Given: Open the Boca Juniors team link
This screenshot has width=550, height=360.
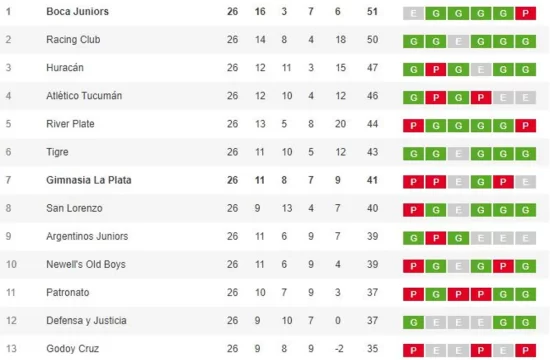Looking at the screenshot, I should 78,12.
